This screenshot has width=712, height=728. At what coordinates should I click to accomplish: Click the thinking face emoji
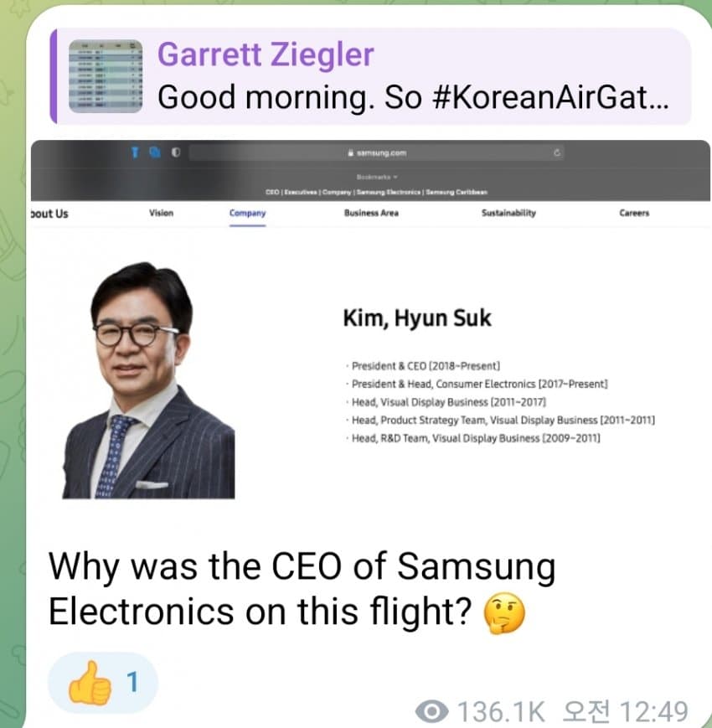pos(504,613)
